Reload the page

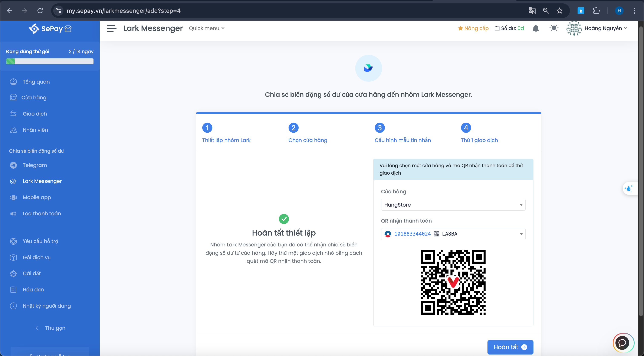[40, 11]
